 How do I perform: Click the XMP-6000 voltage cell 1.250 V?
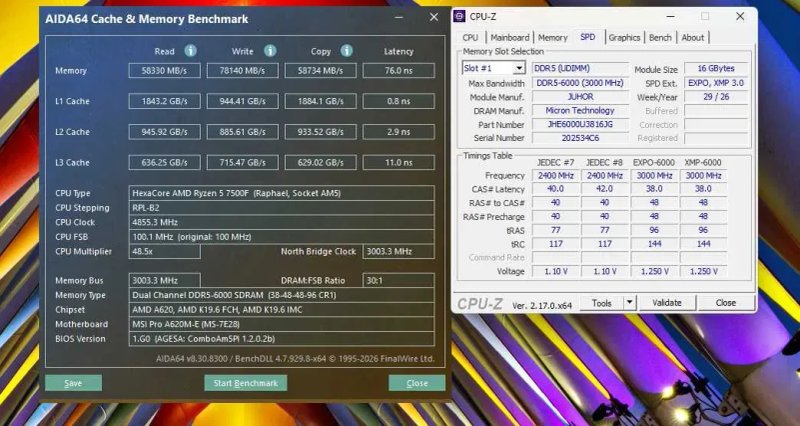(x=704, y=271)
